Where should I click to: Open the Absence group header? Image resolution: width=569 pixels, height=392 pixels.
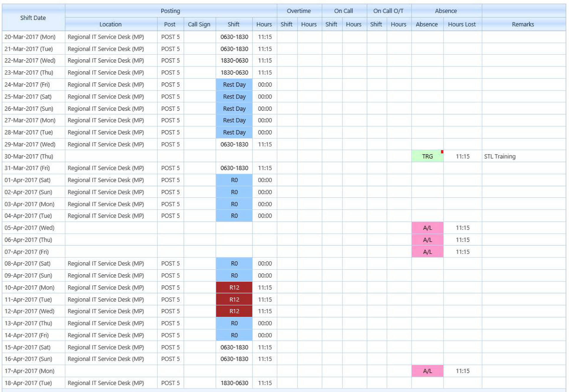446,11
